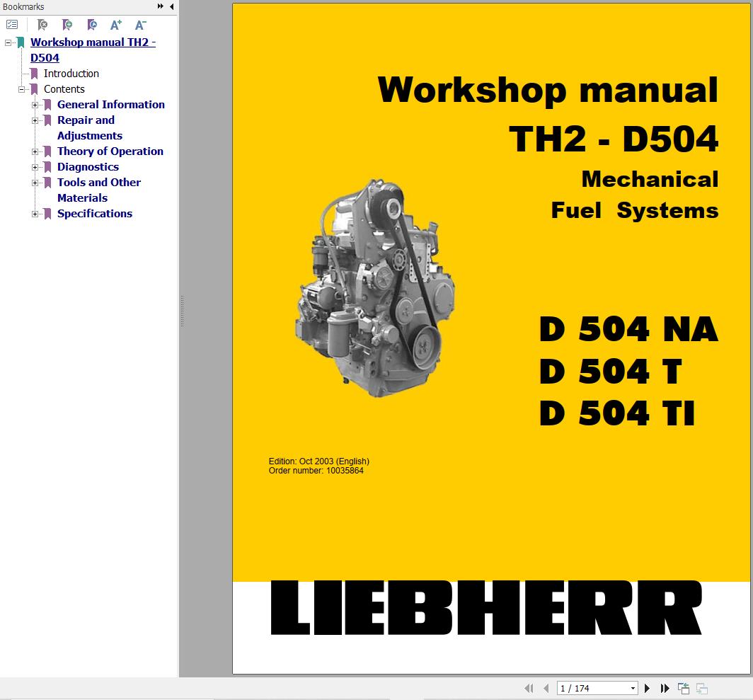Viewport: 753px width, 700px height.
Task: Click the teal bookmark icon of Workshop manual
Action: [21, 42]
